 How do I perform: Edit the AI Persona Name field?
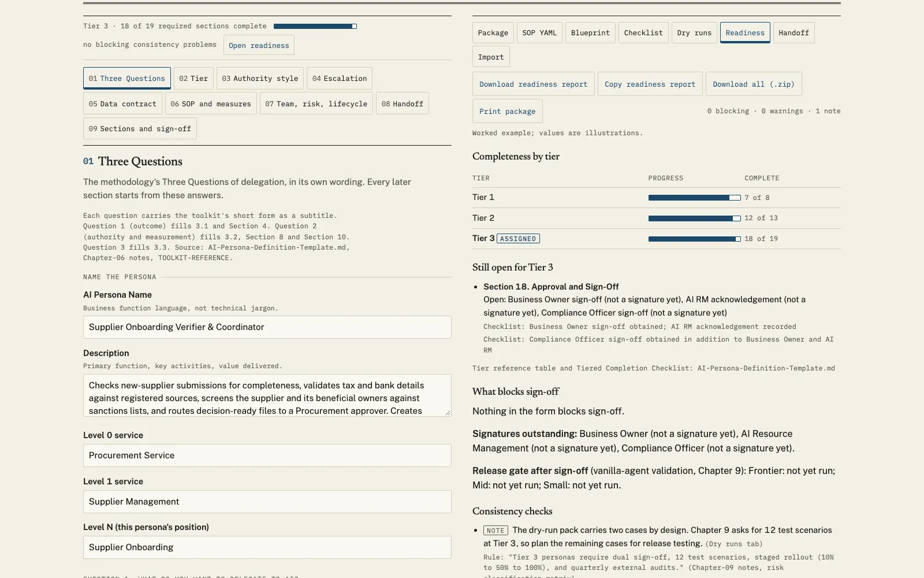267,327
